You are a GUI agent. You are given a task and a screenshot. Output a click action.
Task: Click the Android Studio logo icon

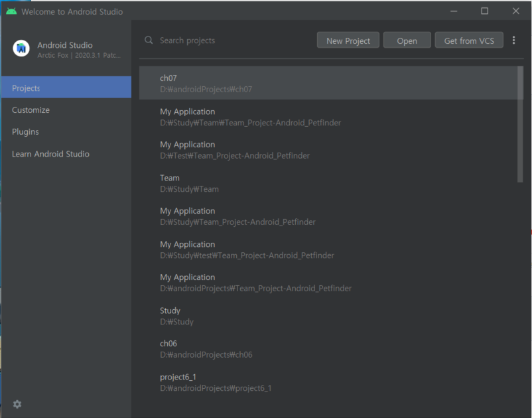click(21, 48)
